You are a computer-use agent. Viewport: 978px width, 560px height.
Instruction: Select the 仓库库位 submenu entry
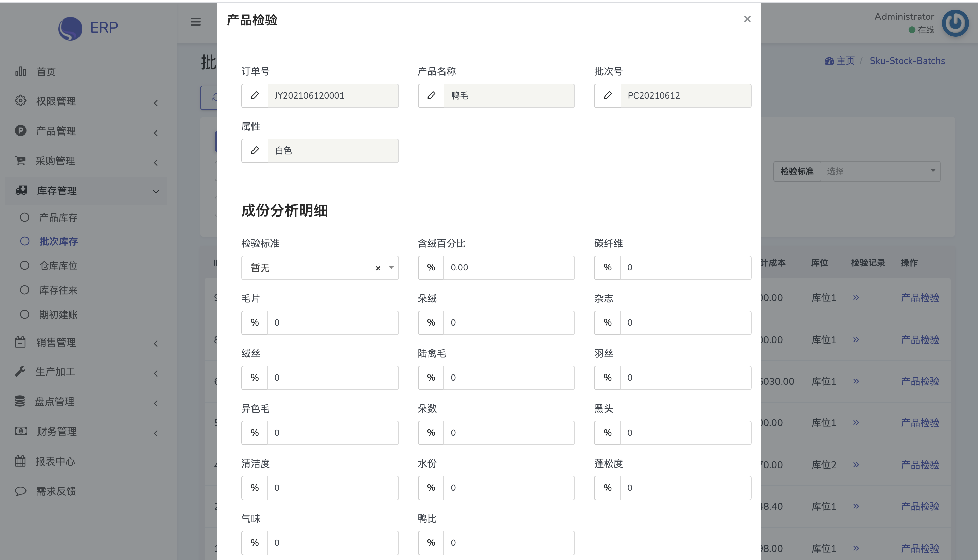[58, 266]
